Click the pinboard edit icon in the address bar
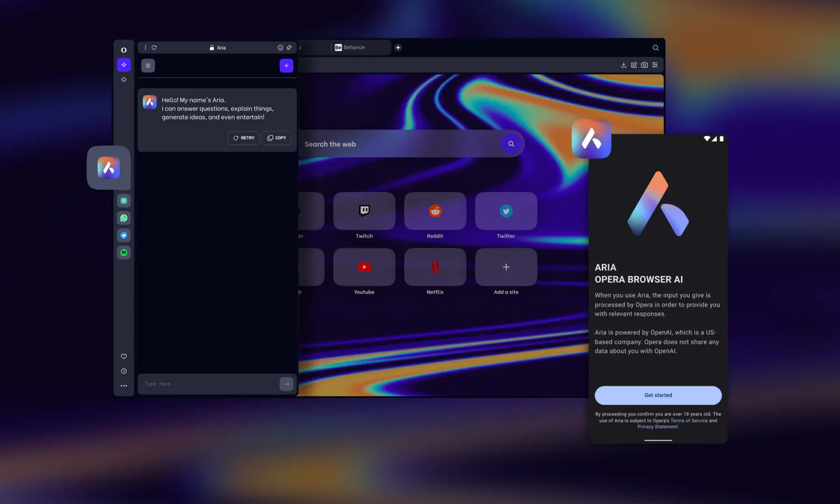This screenshot has height=504, width=840. (x=634, y=65)
